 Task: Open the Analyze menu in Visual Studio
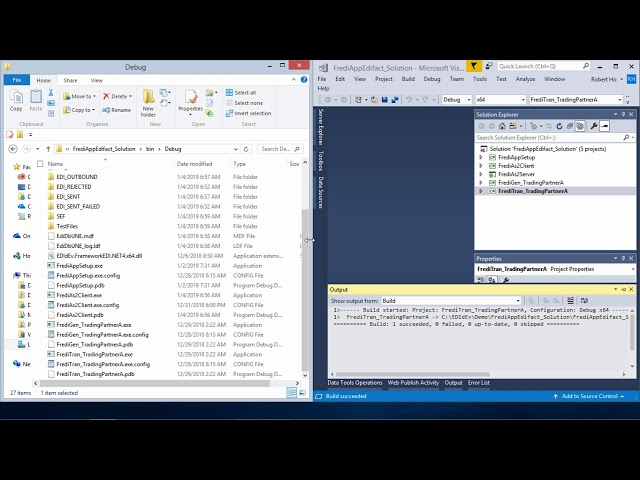pos(525,79)
